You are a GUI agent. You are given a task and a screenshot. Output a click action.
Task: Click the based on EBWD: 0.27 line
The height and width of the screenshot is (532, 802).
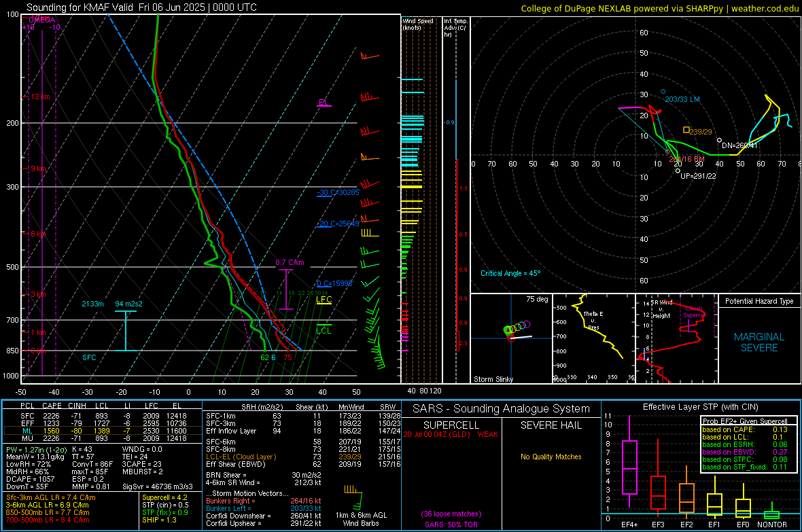point(745,452)
